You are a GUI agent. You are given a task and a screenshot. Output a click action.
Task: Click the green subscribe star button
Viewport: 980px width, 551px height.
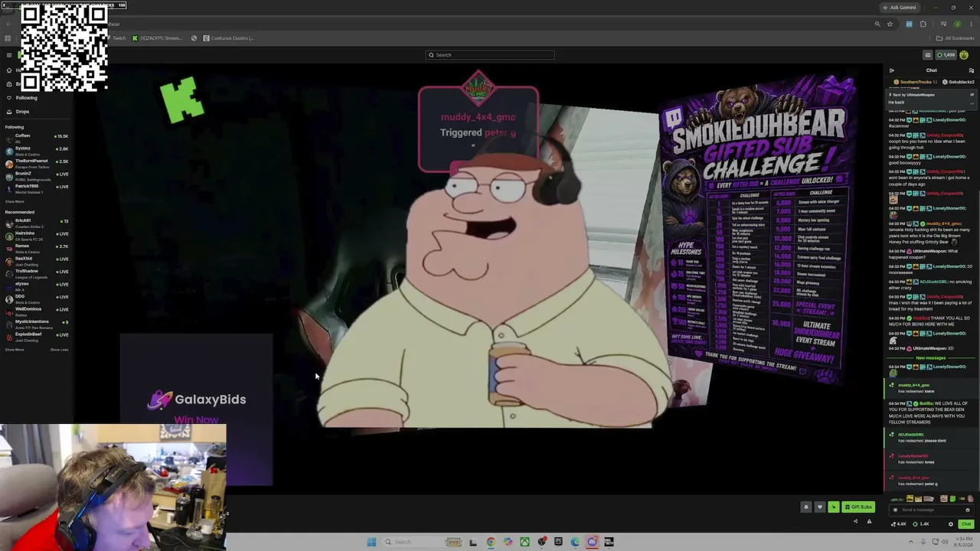coord(833,507)
